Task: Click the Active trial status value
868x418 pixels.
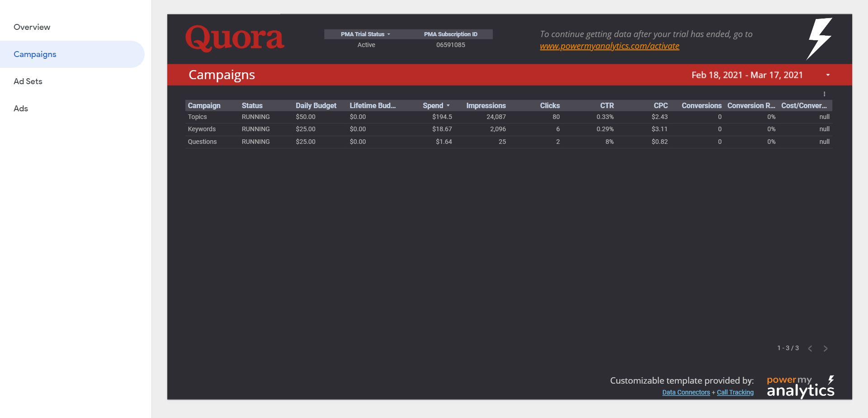Action: point(366,45)
